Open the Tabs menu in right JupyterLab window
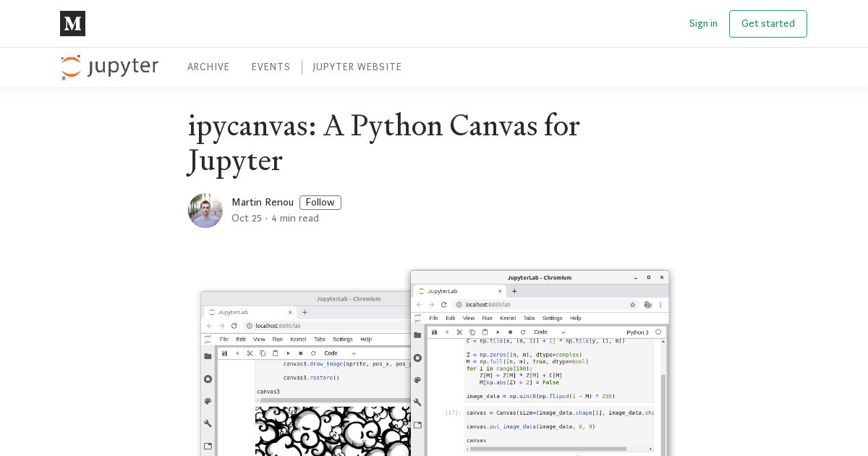This screenshot has height=456, width=868. 529,318
